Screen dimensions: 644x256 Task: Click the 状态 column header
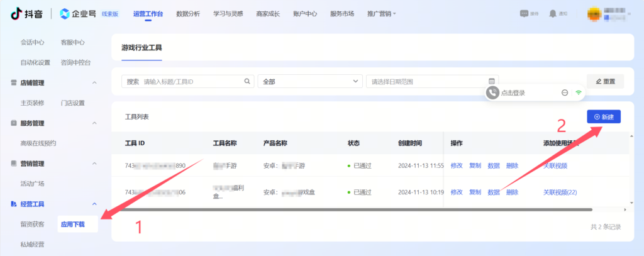pyautogui.click(x=353, y=143)
